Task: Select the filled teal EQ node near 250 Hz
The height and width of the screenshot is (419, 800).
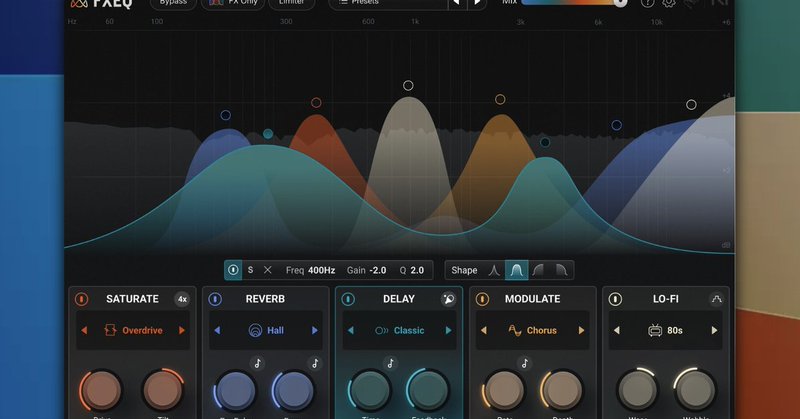Action: click(268, 134)
